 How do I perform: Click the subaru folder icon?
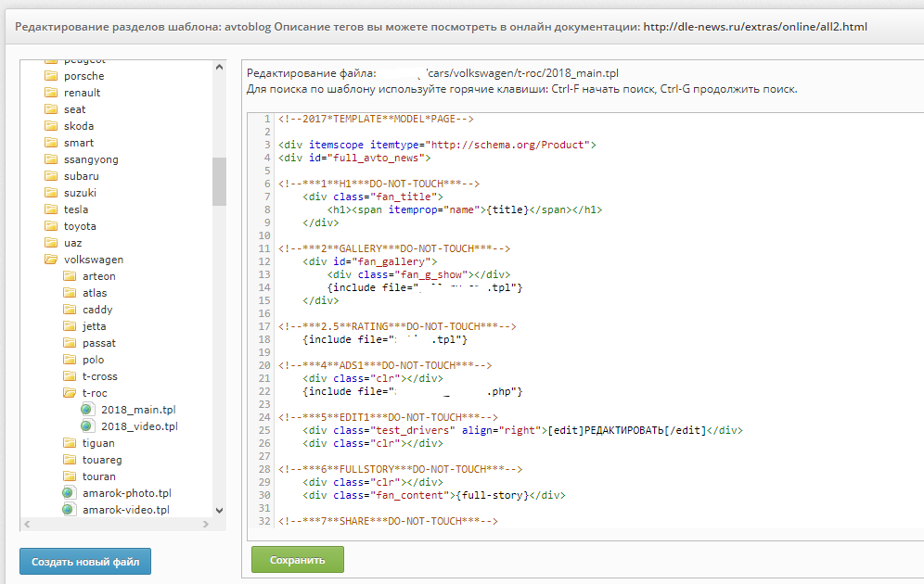pyautogui.click(x=51, y=176)
